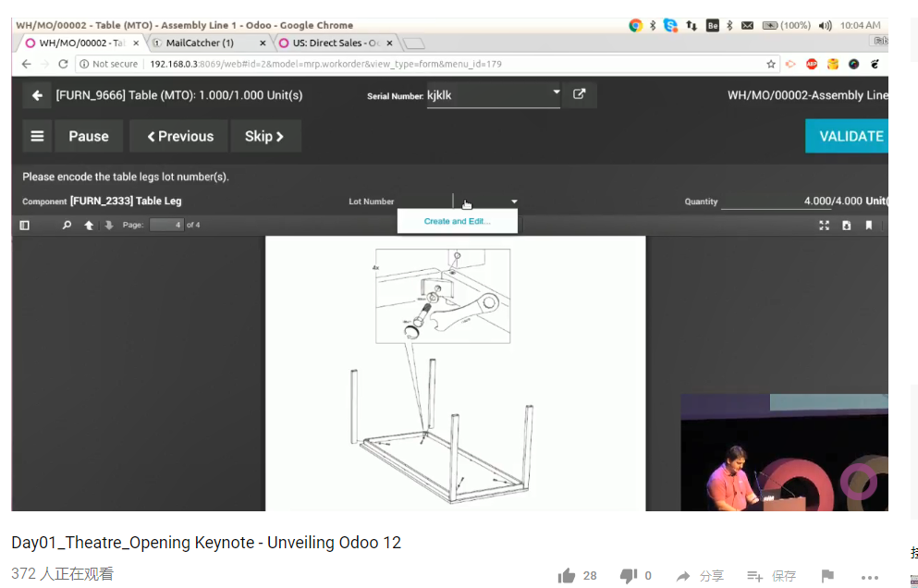
Task: Close the MailCatcher tab
Action: pyautogui.click(x=263, y=43)
